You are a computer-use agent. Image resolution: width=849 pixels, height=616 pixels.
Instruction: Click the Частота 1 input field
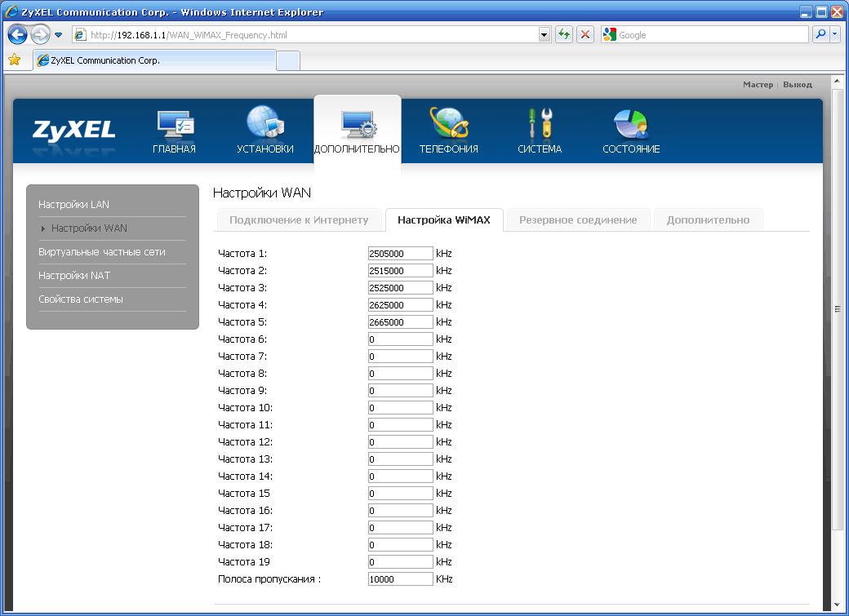[x=400, y=253]
